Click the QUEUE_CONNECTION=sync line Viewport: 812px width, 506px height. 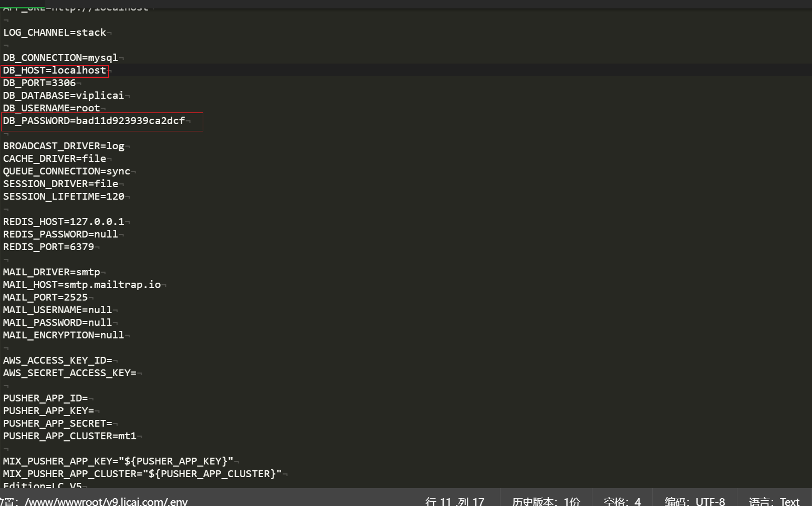pyautogui.click(x=67, y=171)
